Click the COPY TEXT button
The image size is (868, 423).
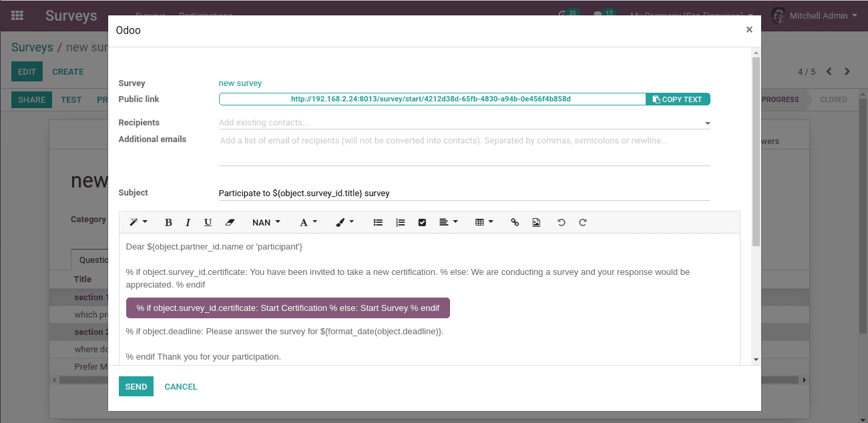tap(678, 99)
